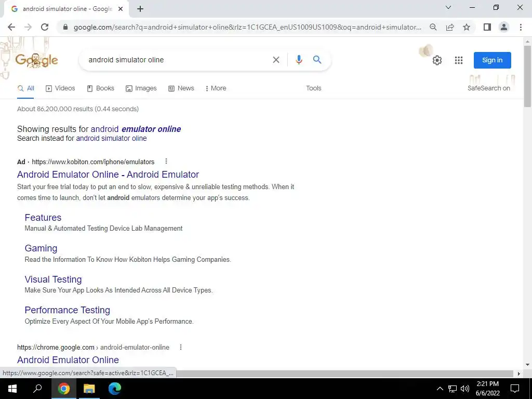The image size is (532, 399).
Task: Share this page from the address bar
Action: pyautogui.click(x=450, y=27)
